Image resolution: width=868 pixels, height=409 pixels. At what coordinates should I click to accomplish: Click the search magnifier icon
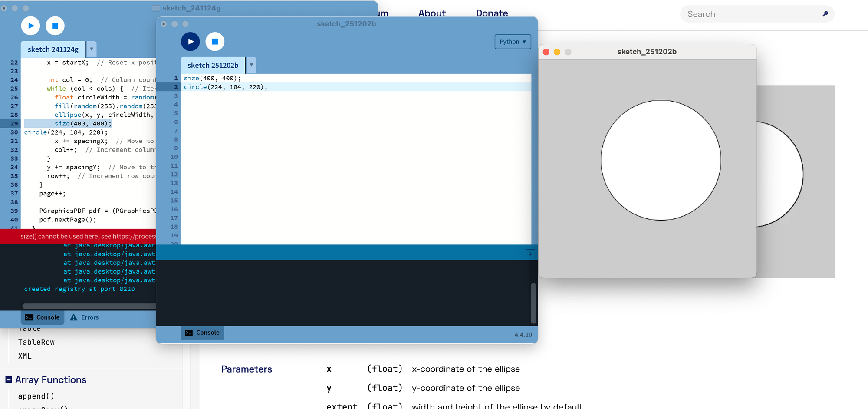(x=825, y=14)
